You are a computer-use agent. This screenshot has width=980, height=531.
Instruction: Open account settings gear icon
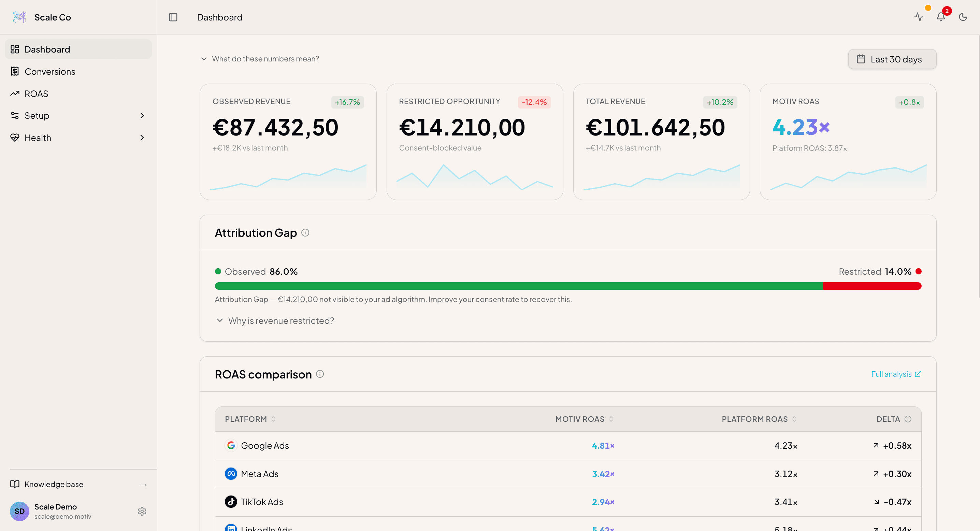(142, 511)
